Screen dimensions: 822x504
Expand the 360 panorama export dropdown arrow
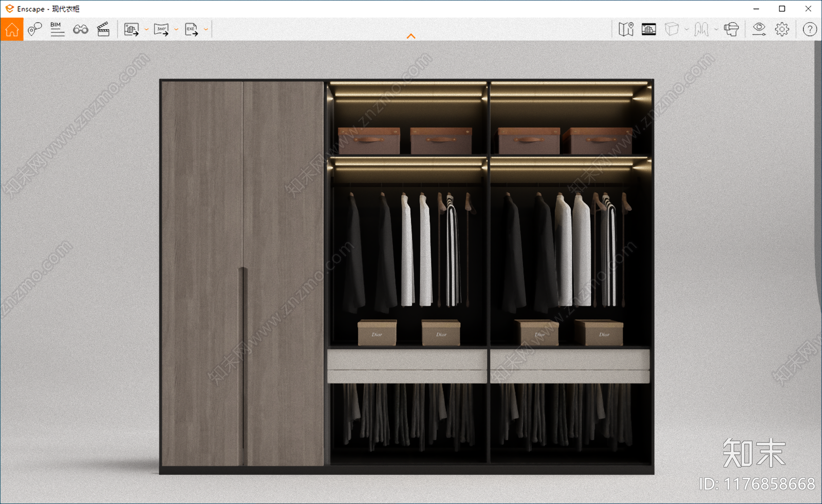[x=176, y=29]
